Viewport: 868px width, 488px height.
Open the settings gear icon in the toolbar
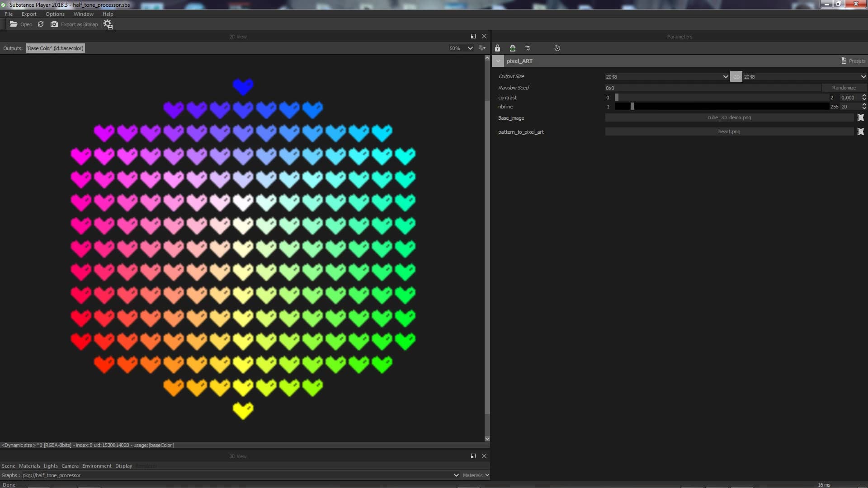[x=108, y=24]
